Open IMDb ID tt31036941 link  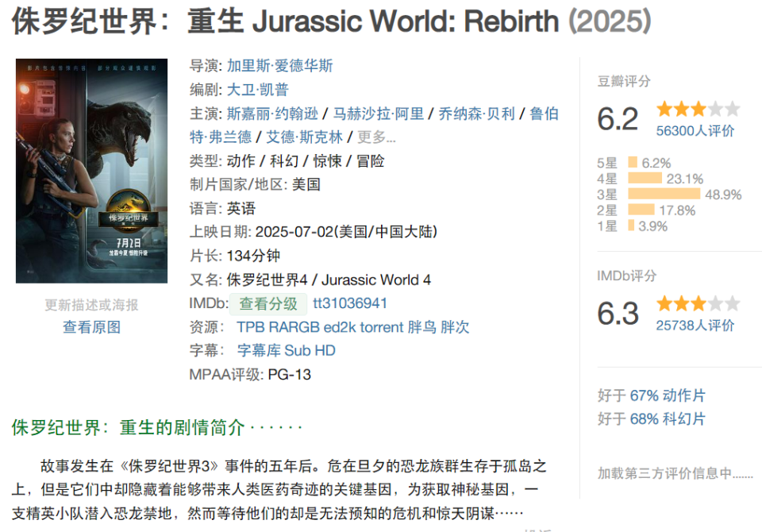(x=350, y=303)
